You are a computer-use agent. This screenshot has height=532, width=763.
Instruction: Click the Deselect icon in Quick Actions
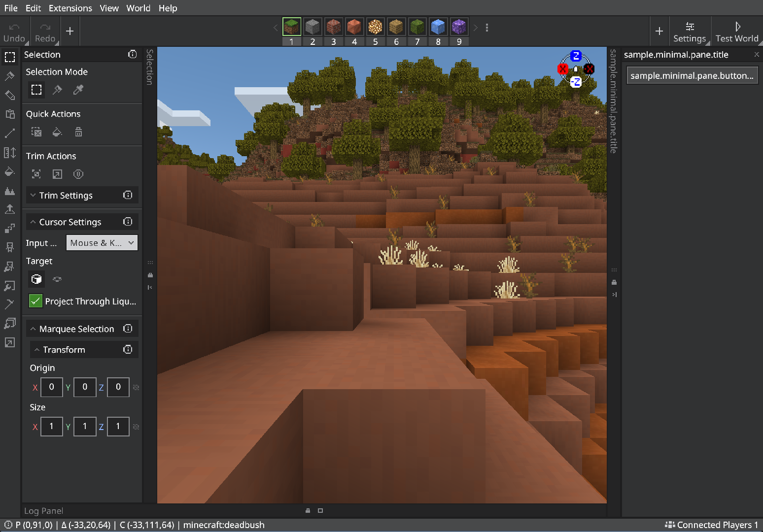(x=36, y=132)
